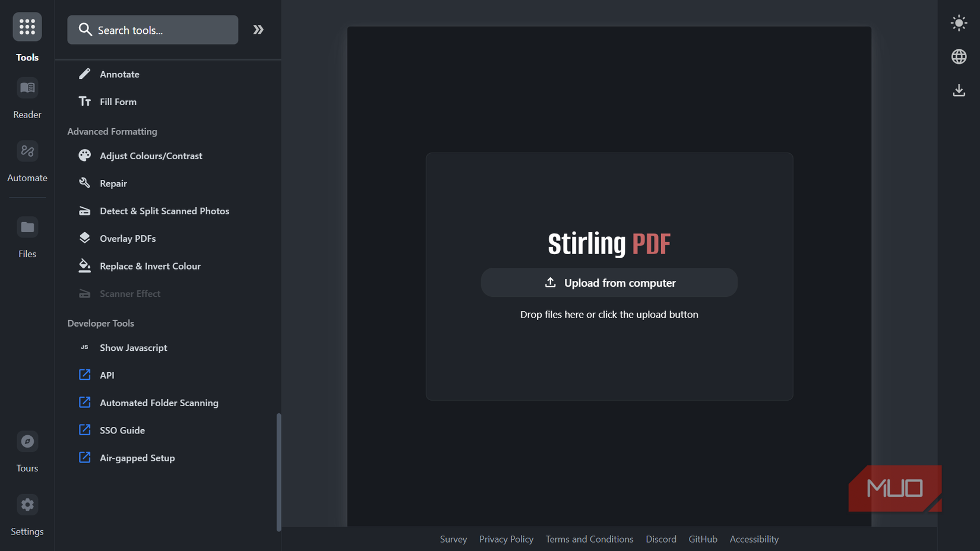Open the Survey footer link
The image size is (980, 551).
coord(453,539)
